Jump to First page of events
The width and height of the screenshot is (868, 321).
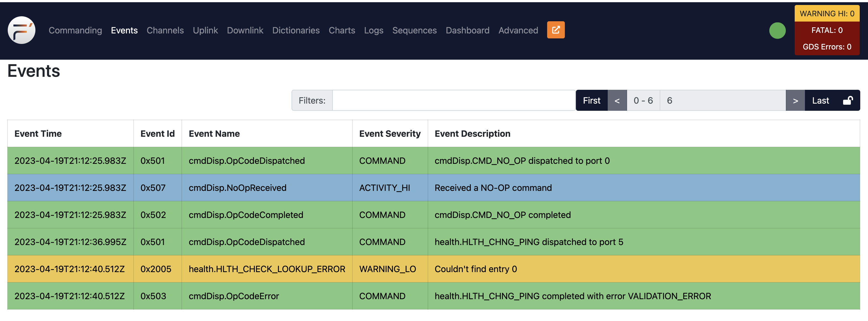tap(591, 101)
